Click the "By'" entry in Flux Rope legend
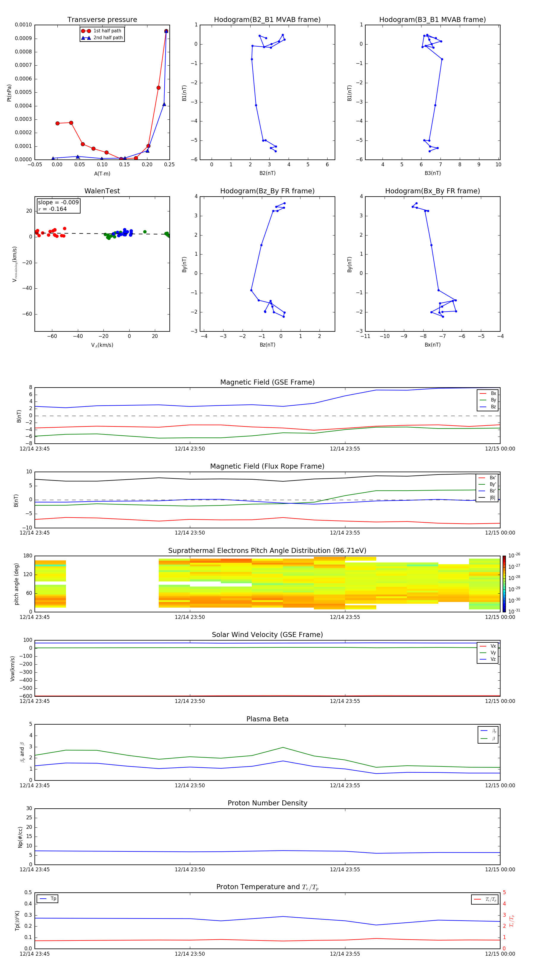Viewport: 535px width, 980px height. pos(487,485)
